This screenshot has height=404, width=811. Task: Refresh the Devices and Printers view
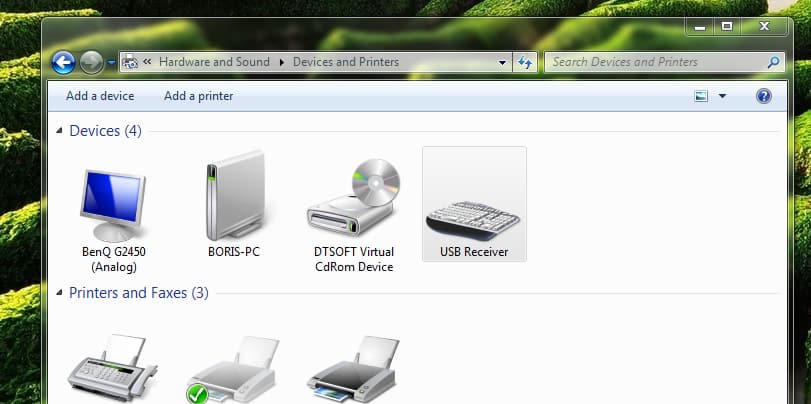(525, 62)
